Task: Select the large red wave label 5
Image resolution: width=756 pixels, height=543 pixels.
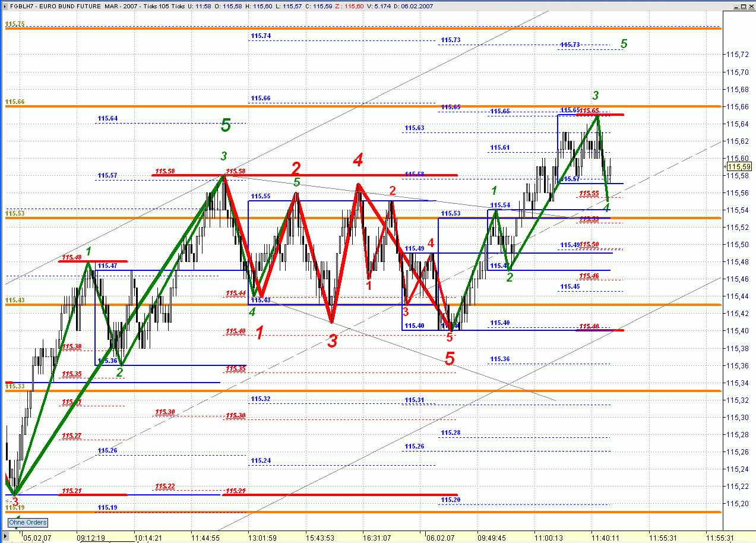Action: (450, 358)
